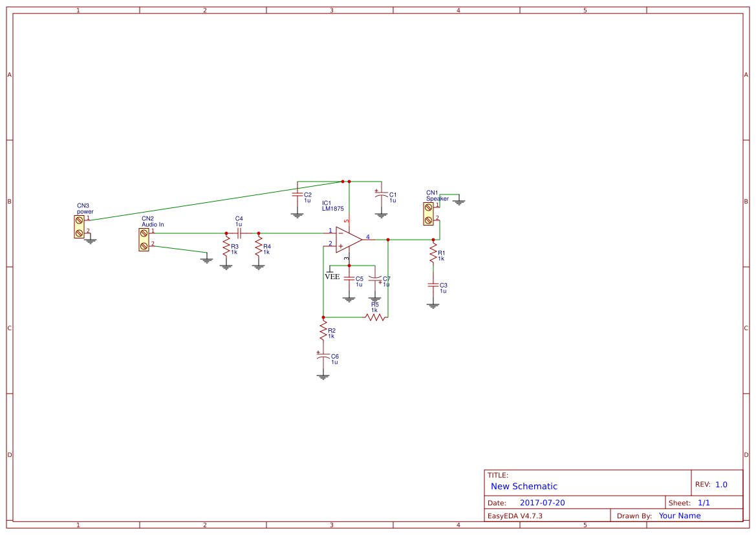This screenshot has width=756, height=535.
Task: Select polarized capacitor C1 near the top rail
Action: [x=381, y=195]
